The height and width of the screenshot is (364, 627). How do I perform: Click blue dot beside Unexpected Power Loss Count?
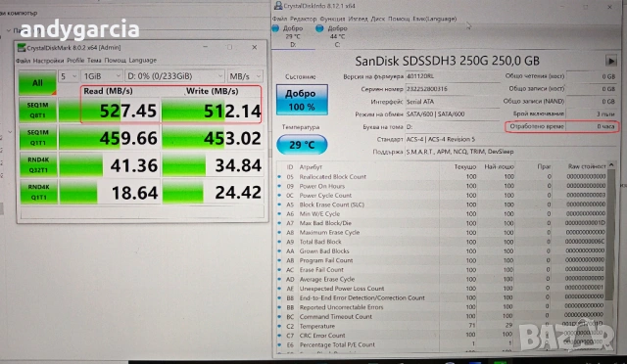279,288
